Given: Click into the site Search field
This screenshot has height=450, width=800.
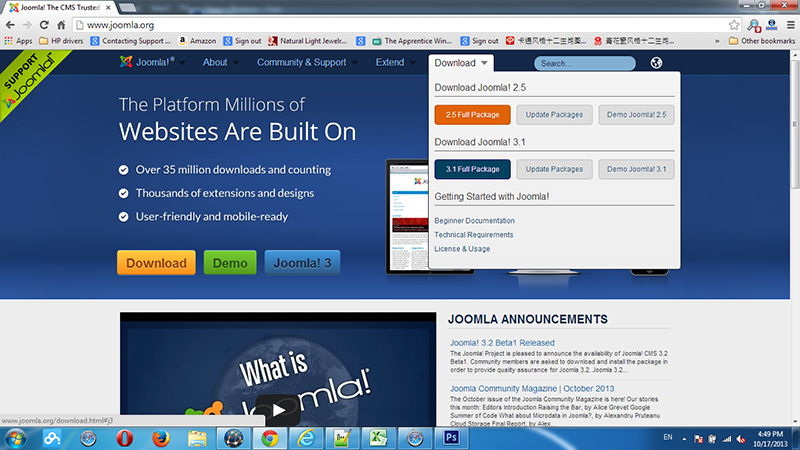Looking at the screenshot, I should 585,63.
